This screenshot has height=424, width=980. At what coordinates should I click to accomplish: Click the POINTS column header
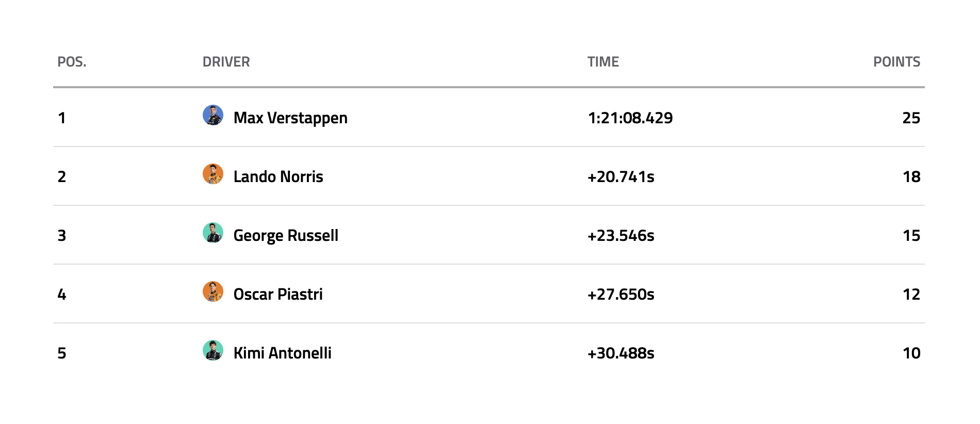[896, 62]
